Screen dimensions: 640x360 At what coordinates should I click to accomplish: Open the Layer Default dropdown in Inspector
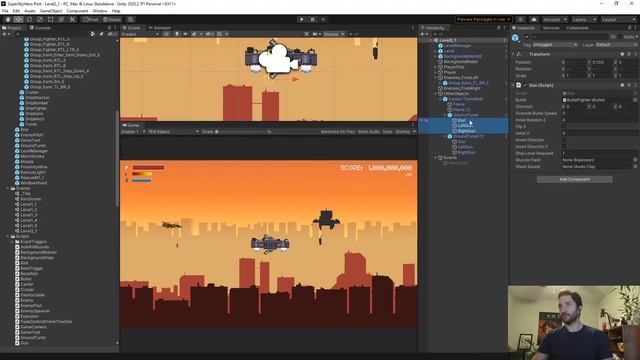point(616,44)
